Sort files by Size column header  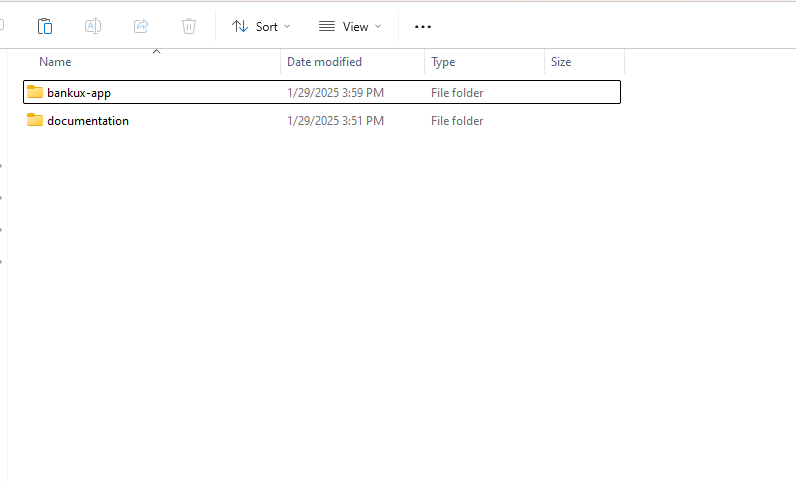coord(561,62)
